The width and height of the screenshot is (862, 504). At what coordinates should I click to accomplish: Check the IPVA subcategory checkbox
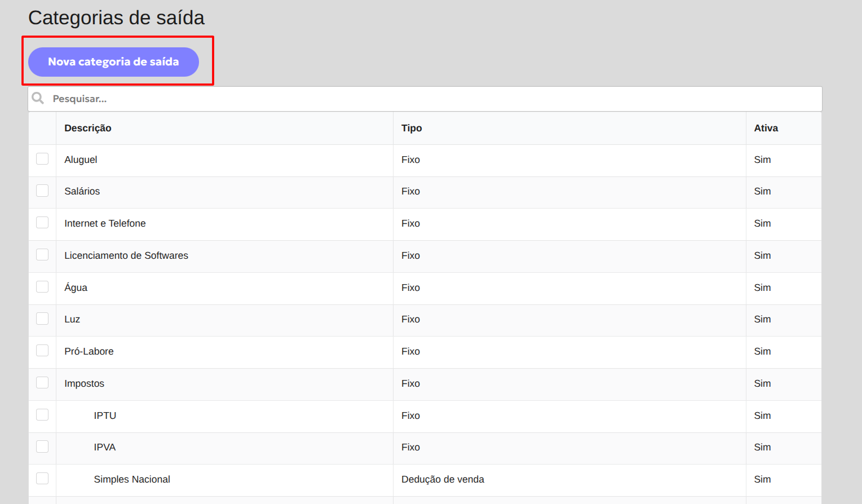pyautogui.click(x=42, y=446)
